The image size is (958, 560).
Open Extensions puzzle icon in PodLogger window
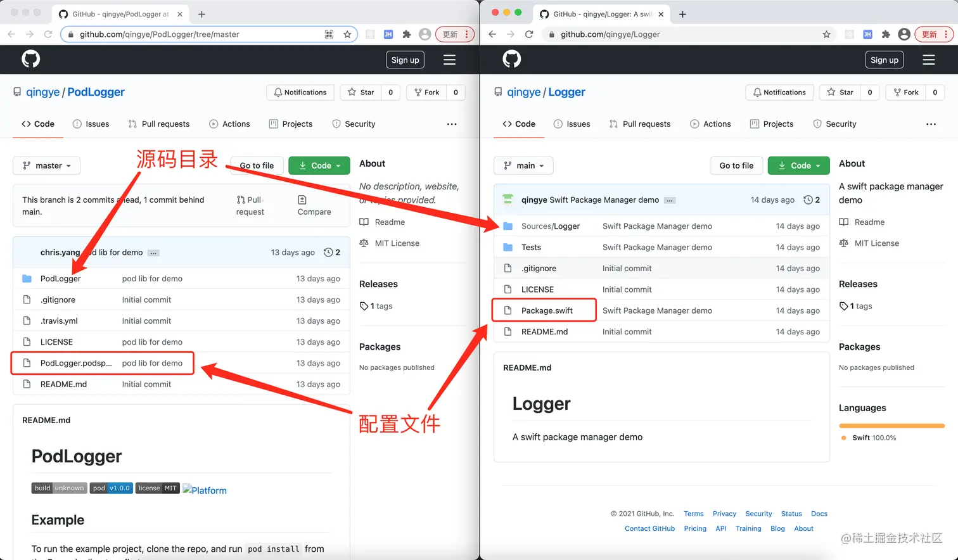(407, 34)
